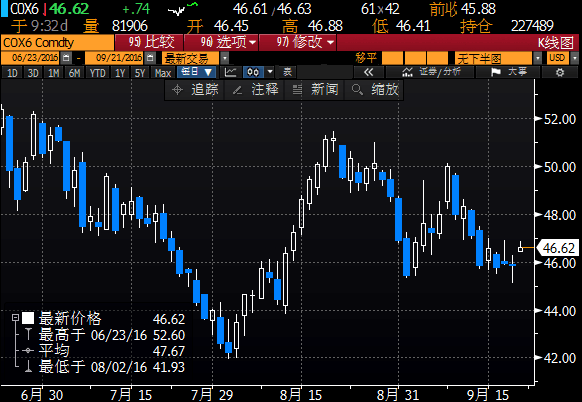Select the 5Y time range tab

click(x=140, y=73)
